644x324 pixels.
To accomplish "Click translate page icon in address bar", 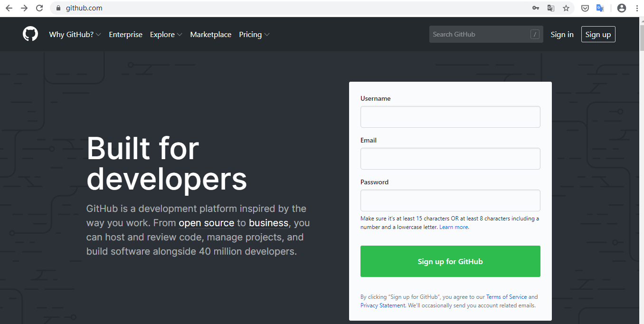I will click(551, 8).
